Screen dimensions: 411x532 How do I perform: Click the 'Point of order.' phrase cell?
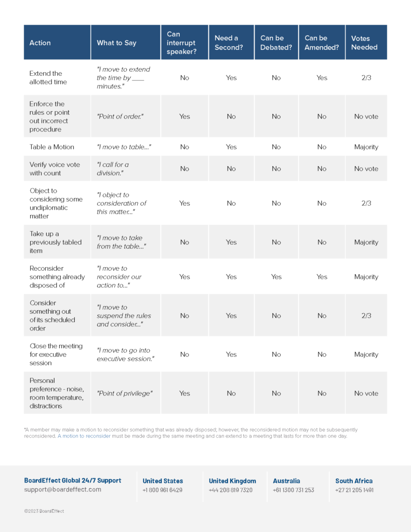(x=126, y=116)
